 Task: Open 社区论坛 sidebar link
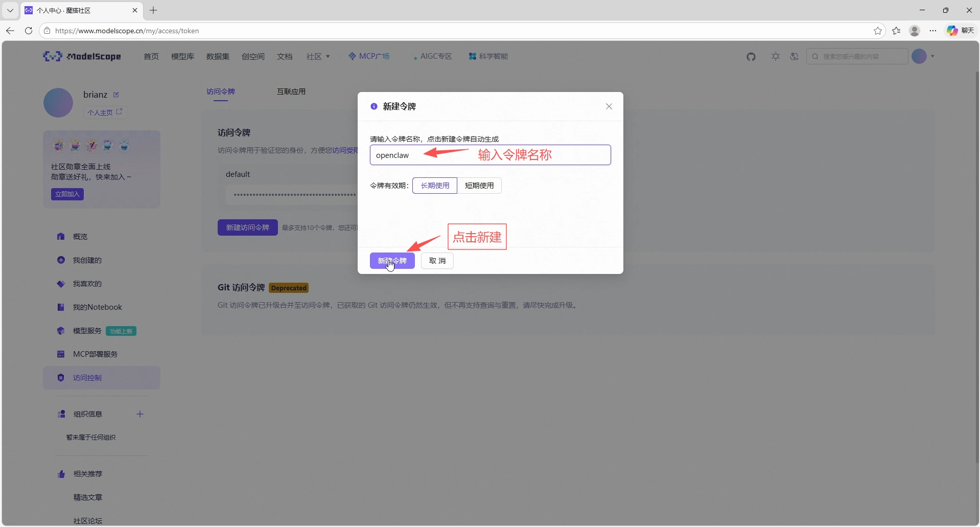coord(88,521)
